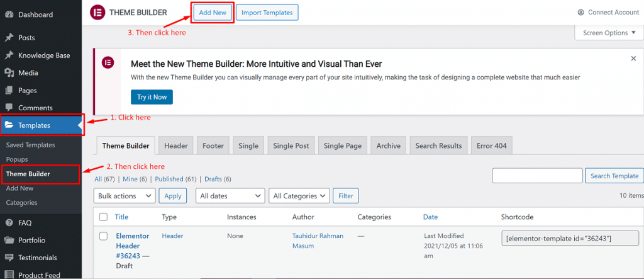Image resolution: width=644 pixels, height=279 pixels.
Task: Expand the Screen Options panel
Action: [x=609, y=33]
